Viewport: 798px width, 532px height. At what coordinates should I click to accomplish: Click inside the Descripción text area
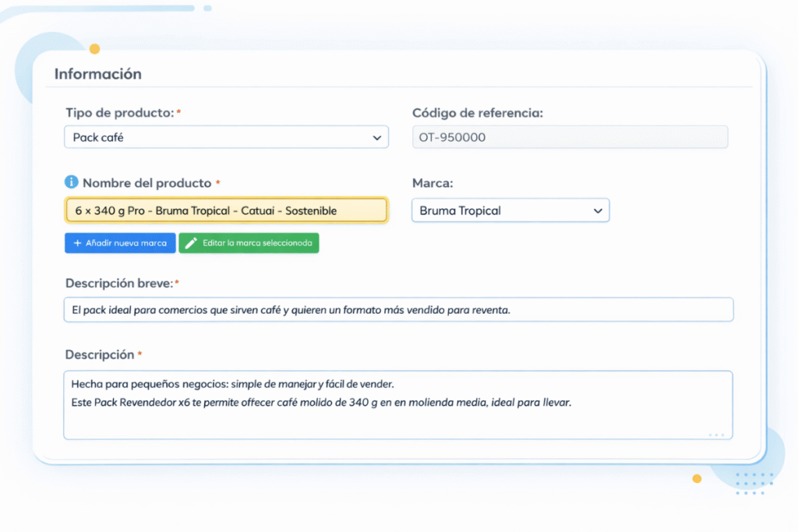coord(398,405)
